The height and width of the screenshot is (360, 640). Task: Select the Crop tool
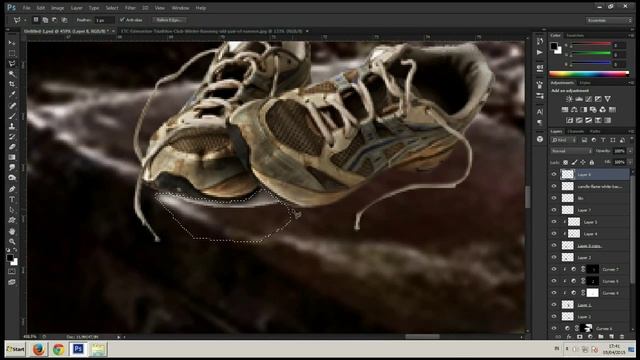[x=12, y=84]
